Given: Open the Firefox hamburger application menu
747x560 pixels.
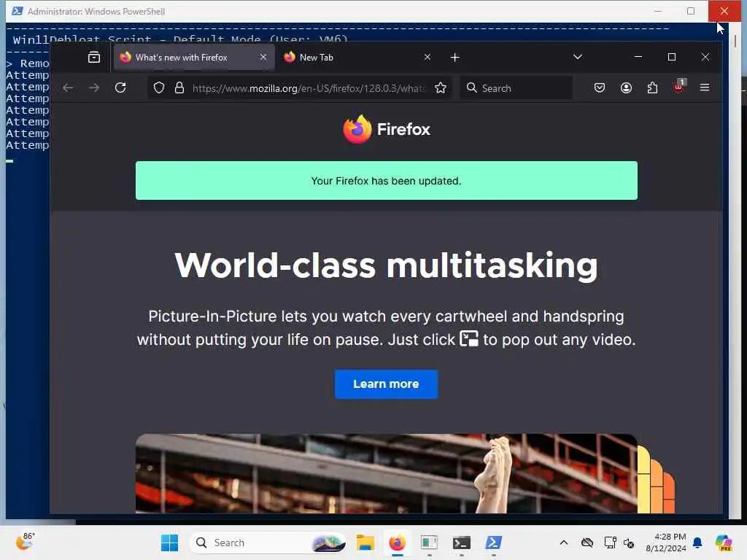Looking at the screenshot, I should [x=705, y=87].
